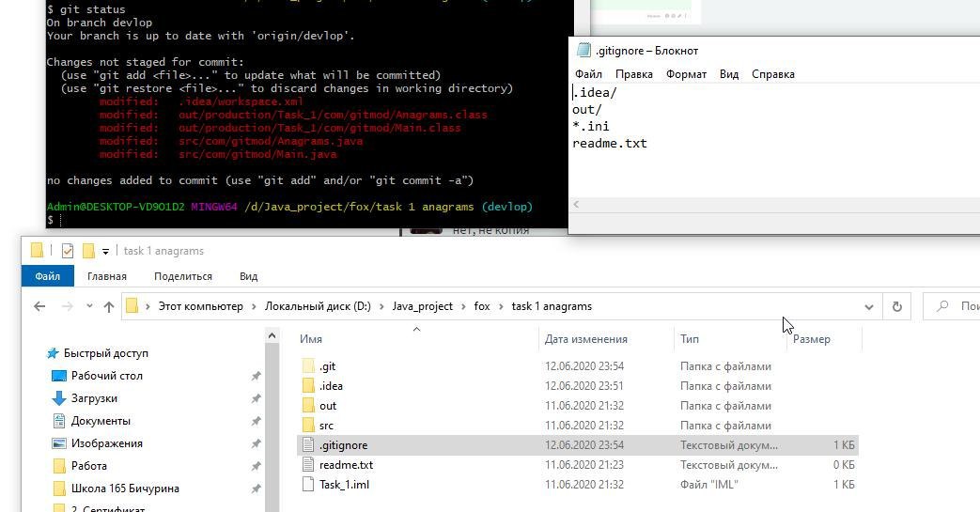Viewport: 980px width, 512px height.
Task: Unpin Работа from Quick access
Action: point(256,466)
